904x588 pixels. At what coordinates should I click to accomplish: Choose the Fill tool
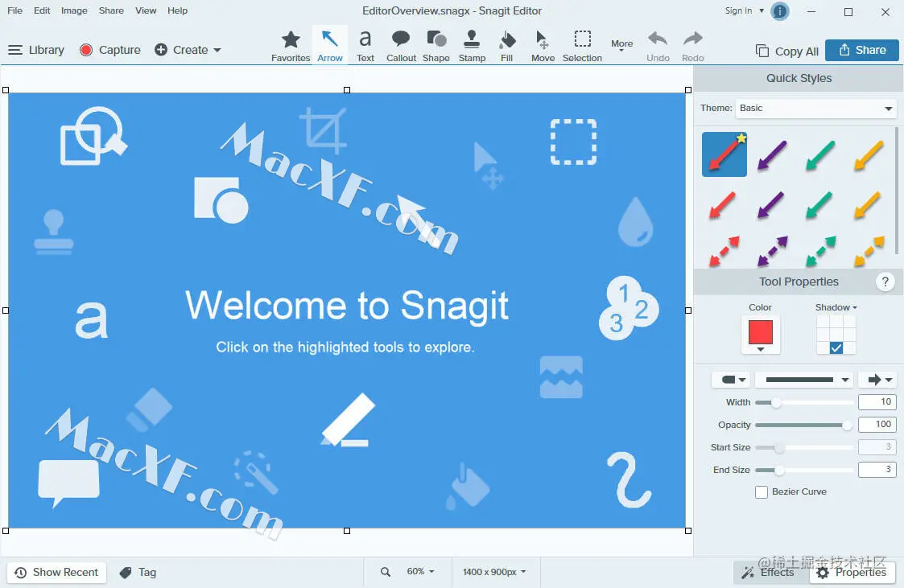pos(507,46)
